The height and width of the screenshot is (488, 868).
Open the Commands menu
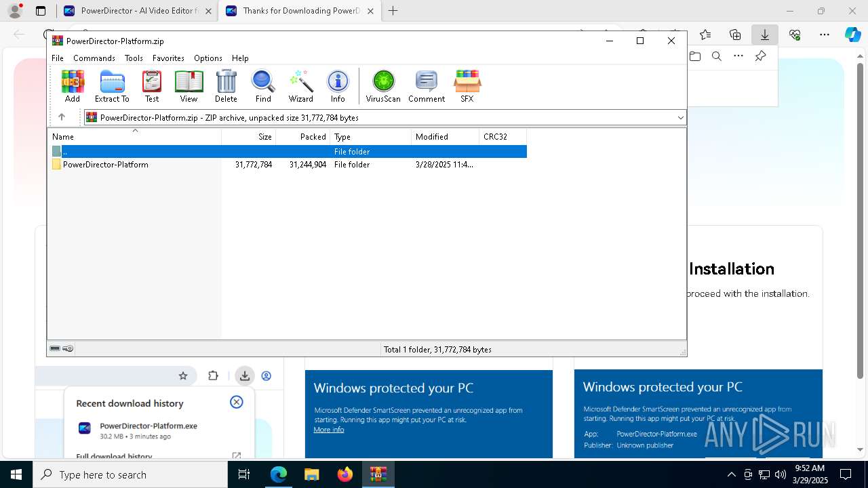pos(94,58)
